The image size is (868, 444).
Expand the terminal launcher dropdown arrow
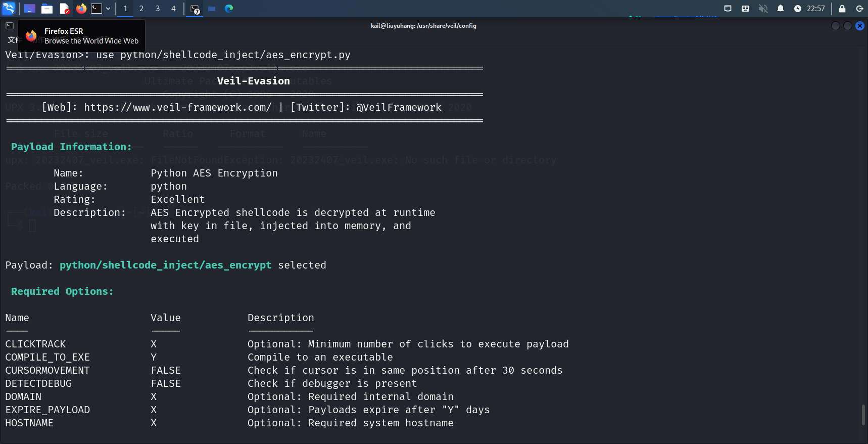point(108,9)
